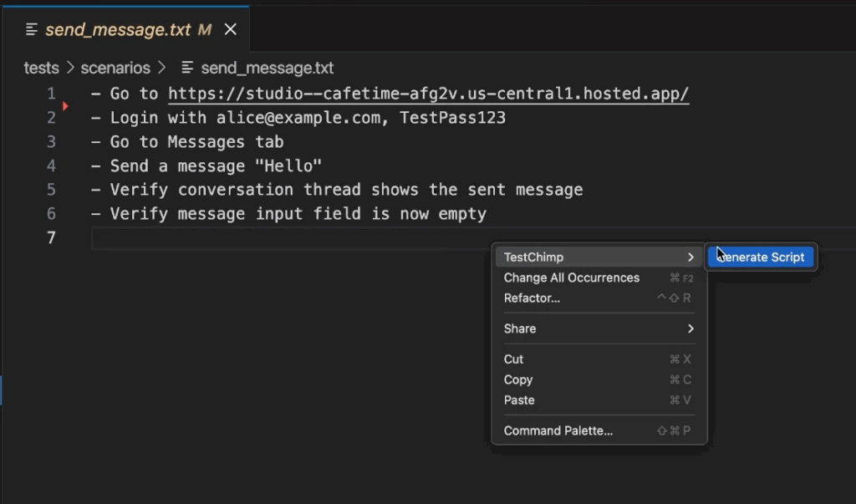Open Command Palette... from the context menu
The width and height of the screenshot is (856, 504).
click(558, 430)
